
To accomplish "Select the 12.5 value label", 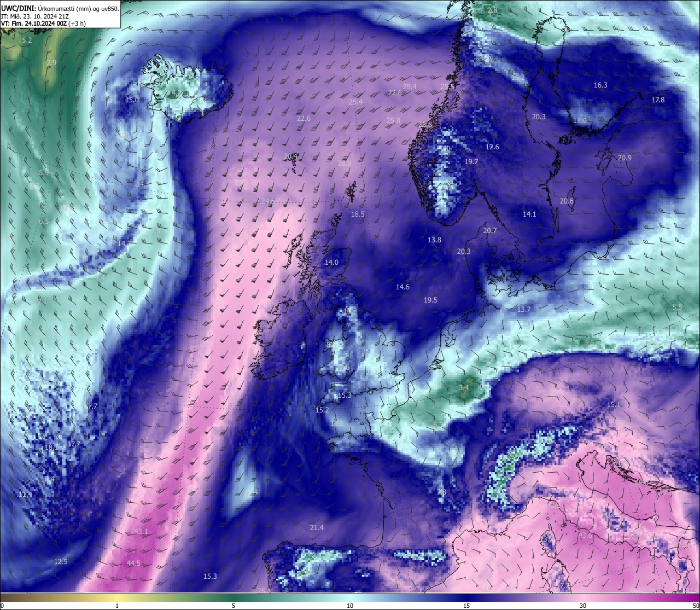I will [61, 562].
